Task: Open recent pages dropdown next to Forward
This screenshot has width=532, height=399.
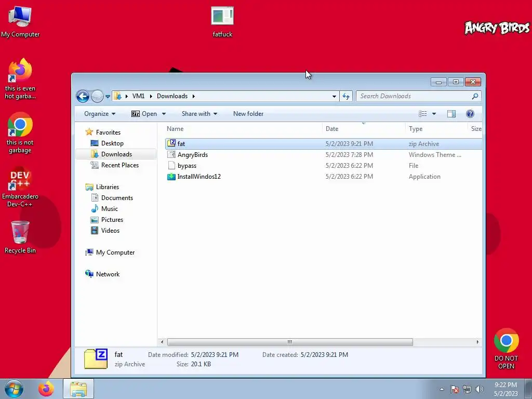Action: [x=108, y=96]
